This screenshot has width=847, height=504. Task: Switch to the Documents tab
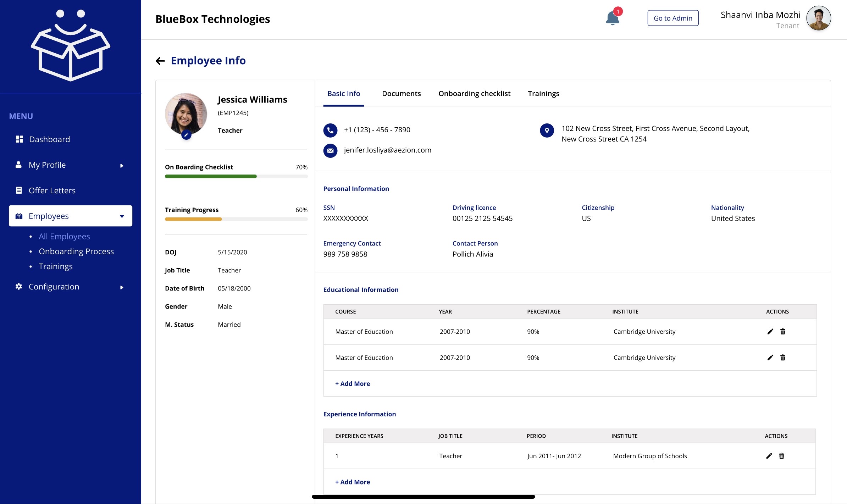(x=401, y=94)
